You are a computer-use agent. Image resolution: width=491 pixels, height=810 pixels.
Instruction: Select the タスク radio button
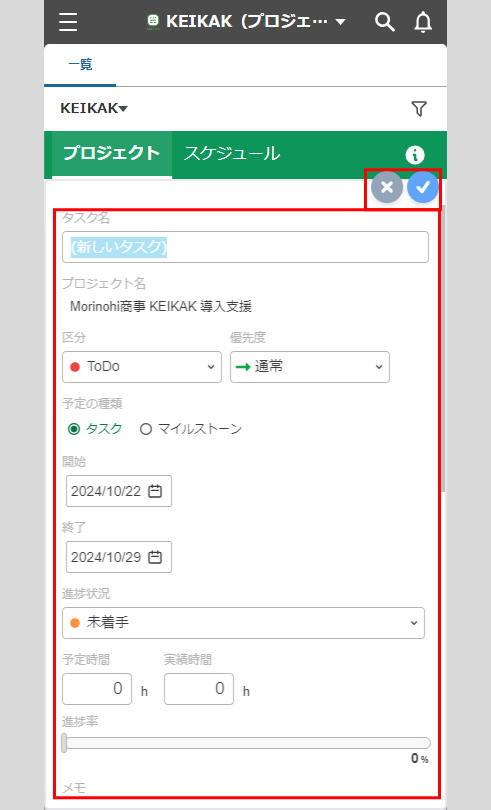tap(74, 429)
